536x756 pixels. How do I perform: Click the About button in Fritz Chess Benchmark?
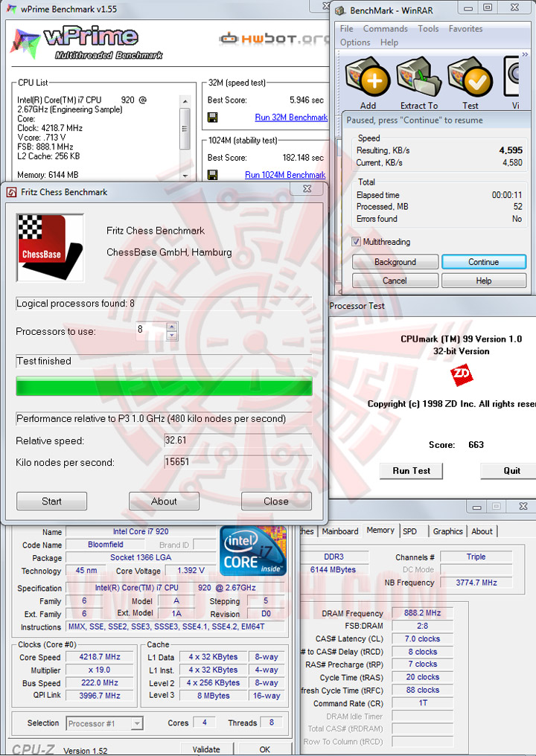coord(164,501)
